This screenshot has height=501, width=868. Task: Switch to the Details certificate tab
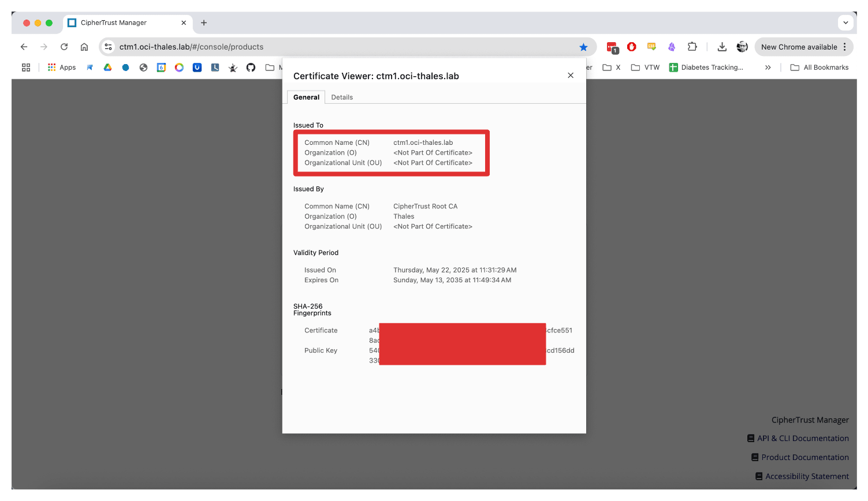pyautogui.click(x=342, y=97)
